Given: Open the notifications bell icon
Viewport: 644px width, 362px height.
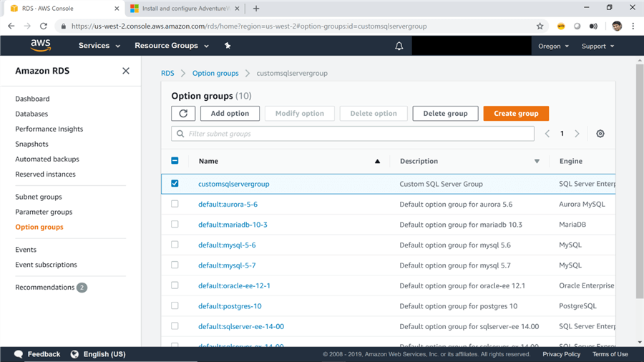Looking at the screenshot, I should (399, 46).
